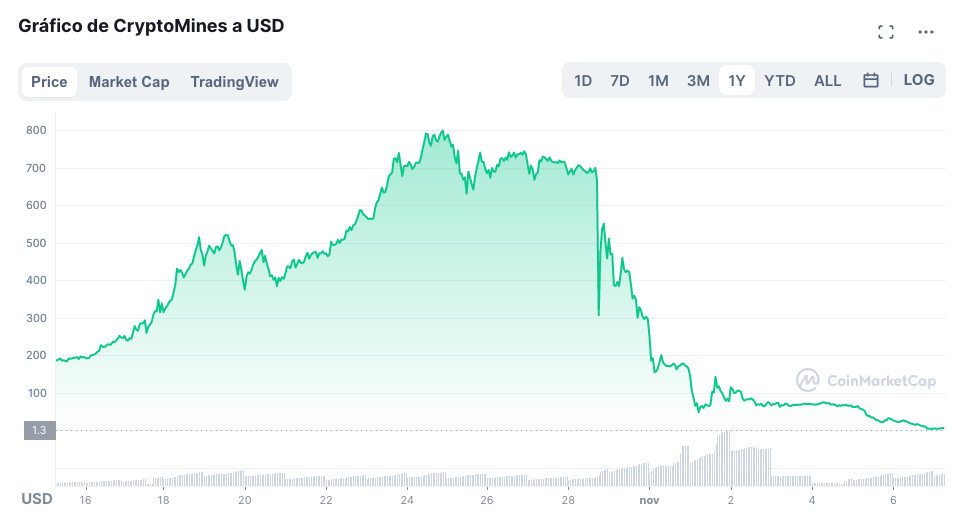Switch to the Price tab
Screen dimensions: 970x512
point(49,82)
